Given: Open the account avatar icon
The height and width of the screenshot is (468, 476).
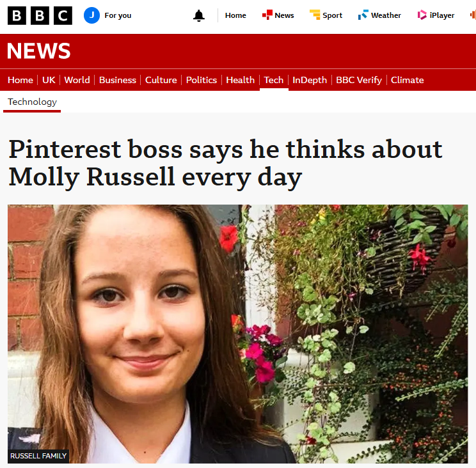Looking at the screenshot, I should pyautogui.click(x=92, y=15).
